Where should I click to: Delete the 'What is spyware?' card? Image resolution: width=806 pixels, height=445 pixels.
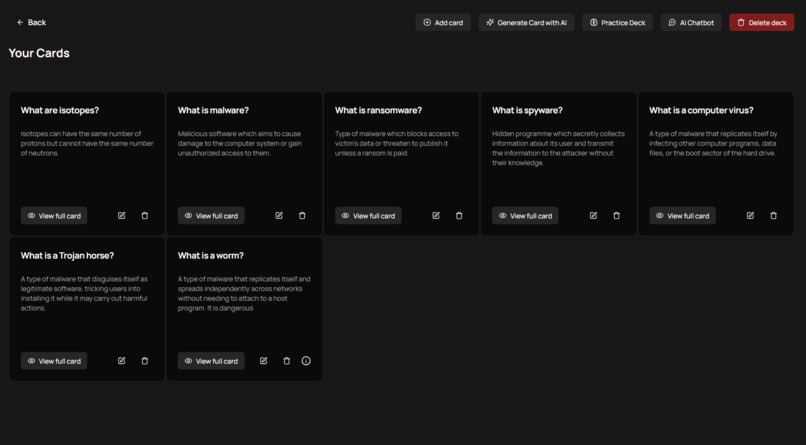(x=616, y=216)
